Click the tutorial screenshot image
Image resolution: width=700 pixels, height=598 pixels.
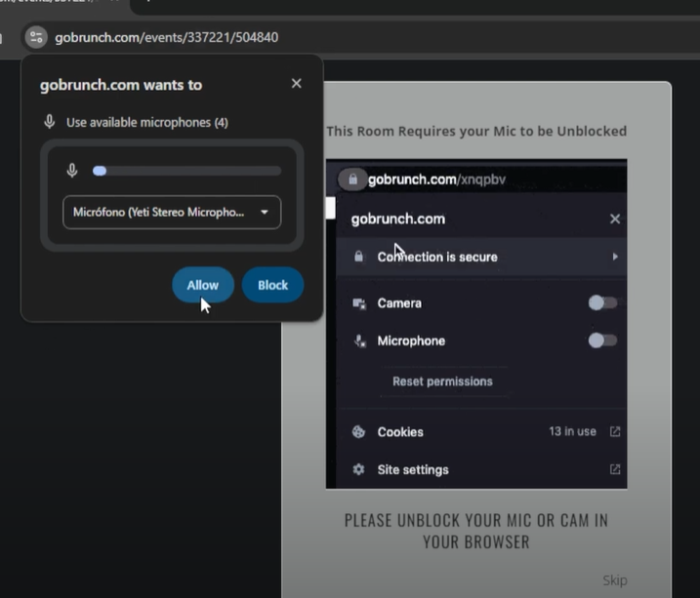coord(476,324)
